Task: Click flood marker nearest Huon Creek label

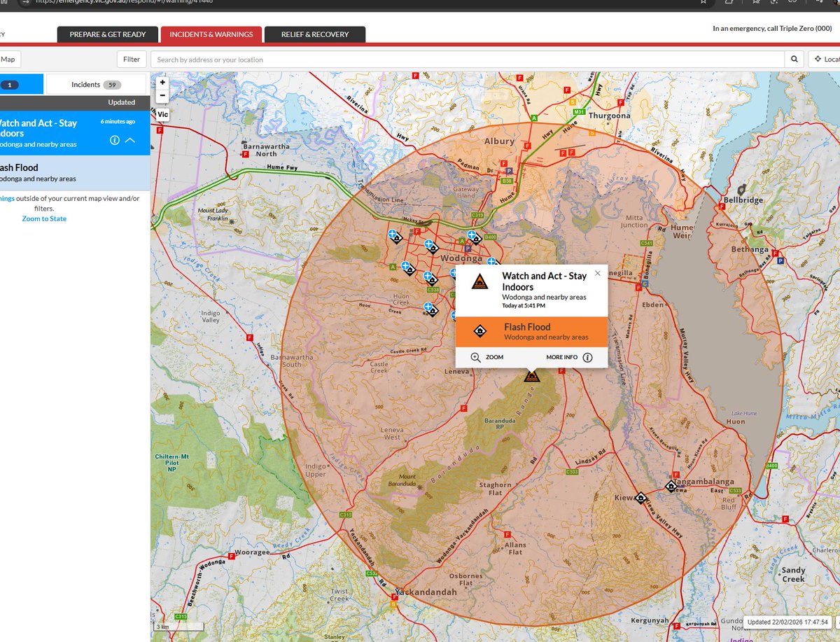Action: click(x=433, y=310)
